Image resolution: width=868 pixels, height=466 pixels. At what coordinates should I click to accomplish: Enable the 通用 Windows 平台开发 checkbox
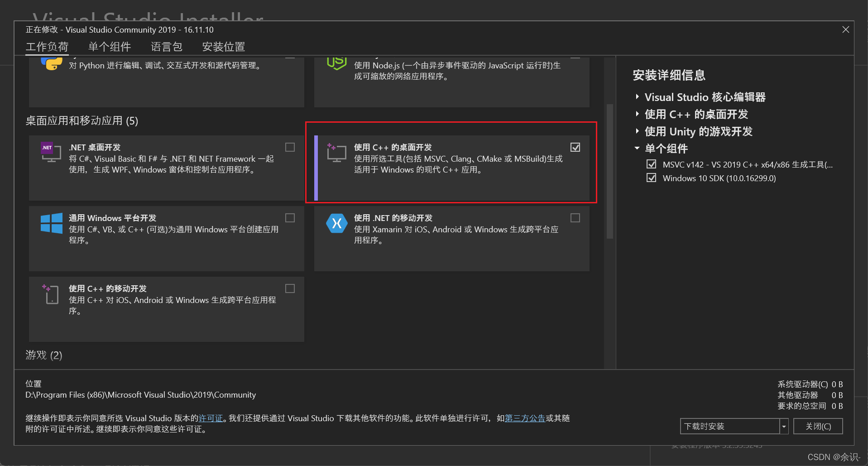(x=290, y=218)
